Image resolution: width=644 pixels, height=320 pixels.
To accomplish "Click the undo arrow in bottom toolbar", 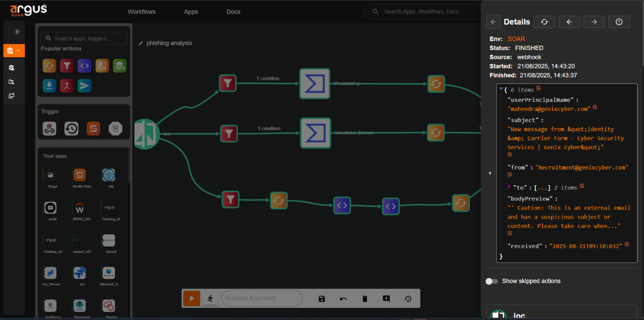I will click(x=343, y=299).
